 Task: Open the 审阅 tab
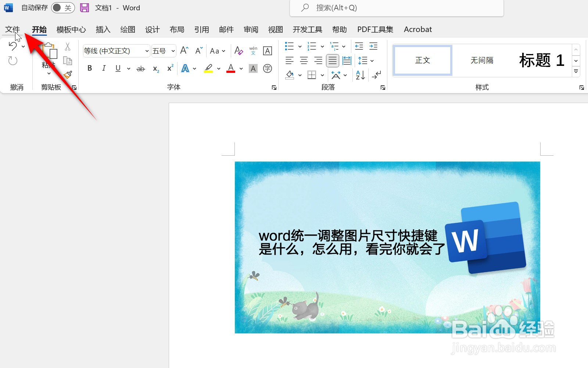[251, 29]
